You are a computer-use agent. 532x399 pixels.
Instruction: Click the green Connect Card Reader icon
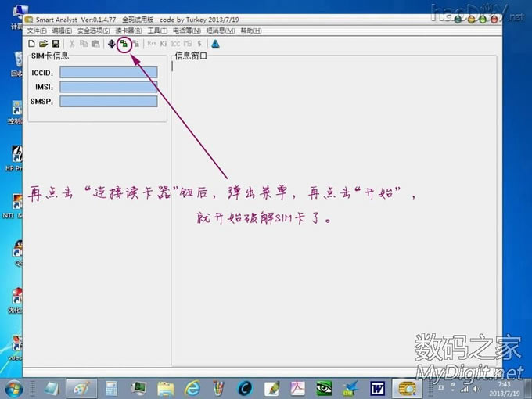[x=124, y=44]
